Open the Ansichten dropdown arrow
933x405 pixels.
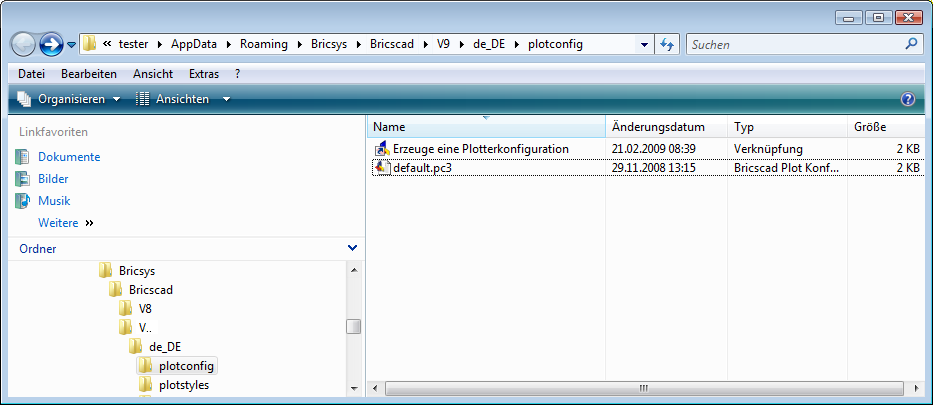(226, 99)
